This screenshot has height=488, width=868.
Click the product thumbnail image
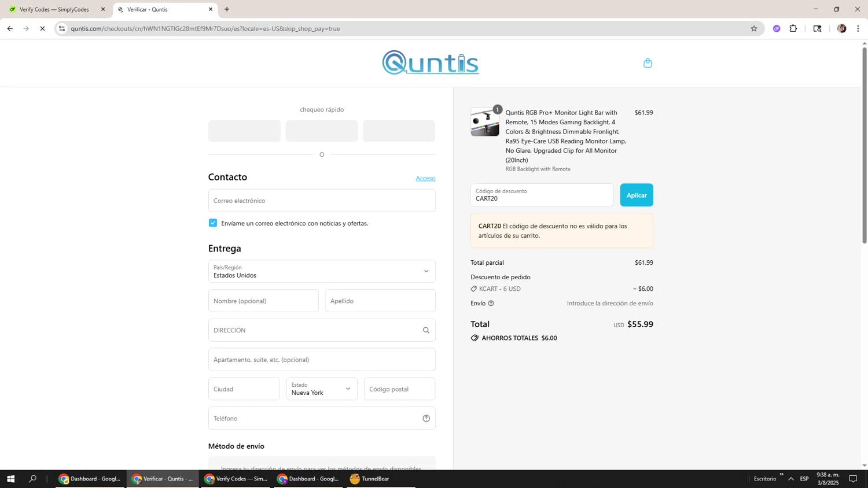click(x=485, y=122)
